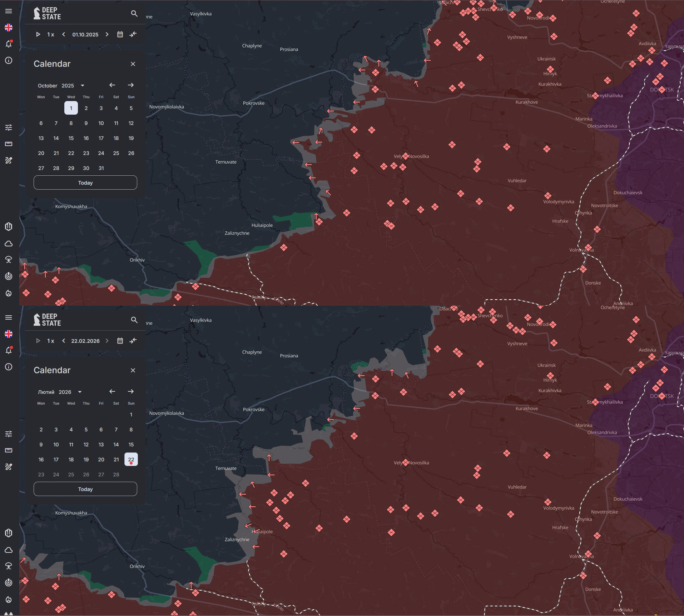Click the Huliaipole label on the 01.10.2025 map
This screenshot has height=616, width=684.
tap(262, 225)
